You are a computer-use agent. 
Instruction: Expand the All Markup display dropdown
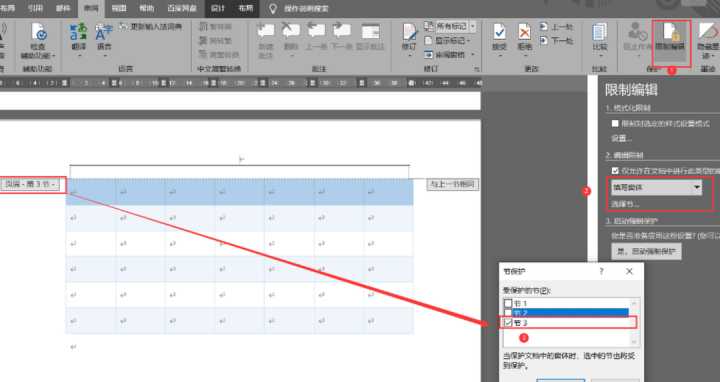[450, 26]
